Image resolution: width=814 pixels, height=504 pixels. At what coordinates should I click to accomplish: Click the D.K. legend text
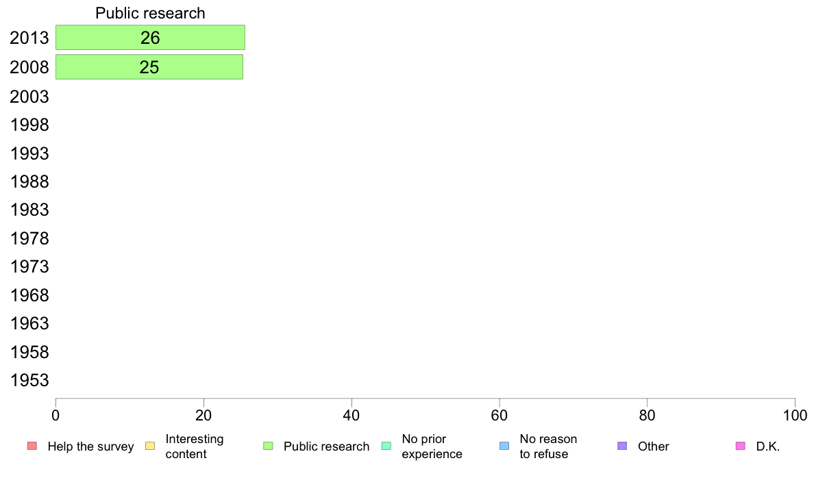768,446
